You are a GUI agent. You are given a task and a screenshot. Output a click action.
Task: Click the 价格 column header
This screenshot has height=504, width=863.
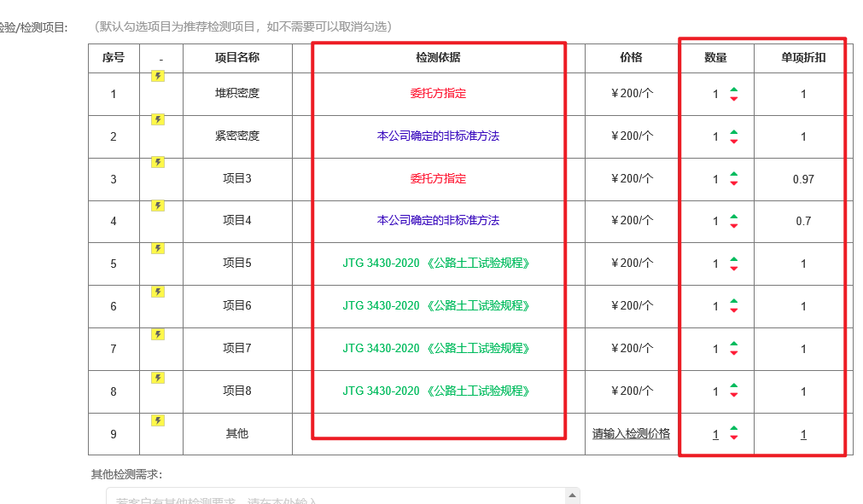click(x=632, y=57)
